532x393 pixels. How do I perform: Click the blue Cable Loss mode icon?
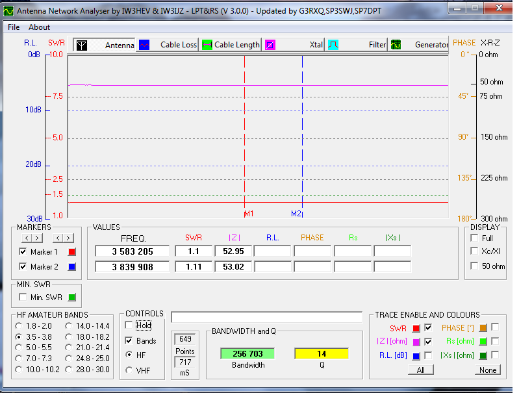pyautogui.click(x=144, y=45)
